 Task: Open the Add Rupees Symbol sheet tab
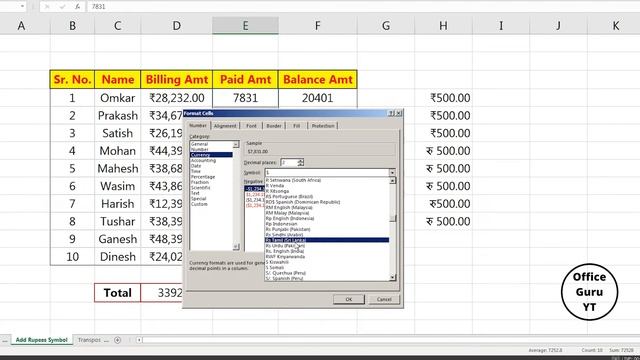42,340
